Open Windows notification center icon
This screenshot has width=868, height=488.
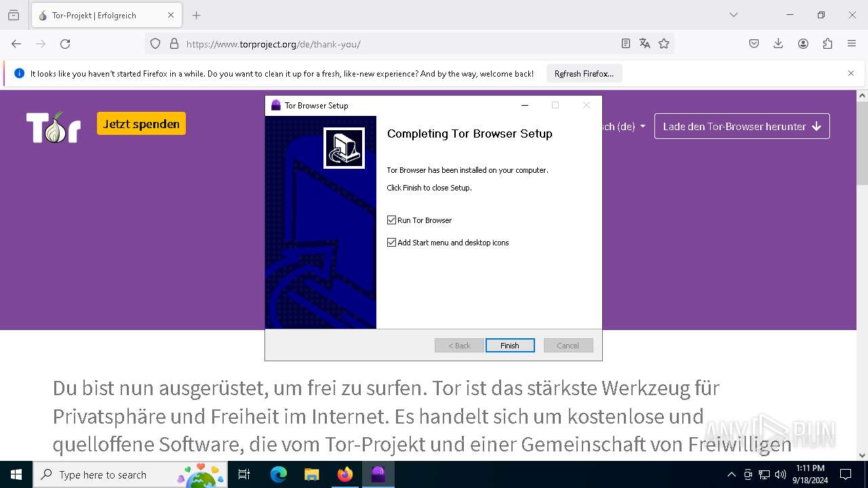tap(846, 474)
